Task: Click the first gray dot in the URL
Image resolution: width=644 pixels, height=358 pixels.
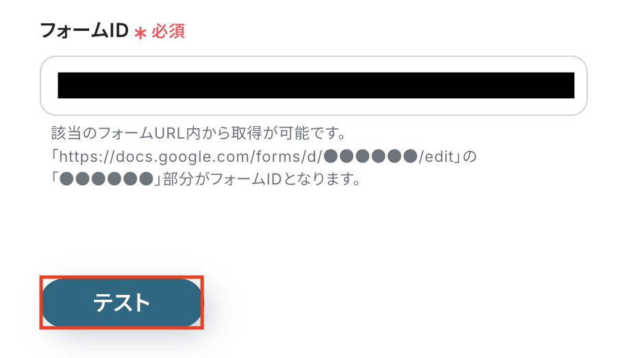Action: (x=331, y=156)
